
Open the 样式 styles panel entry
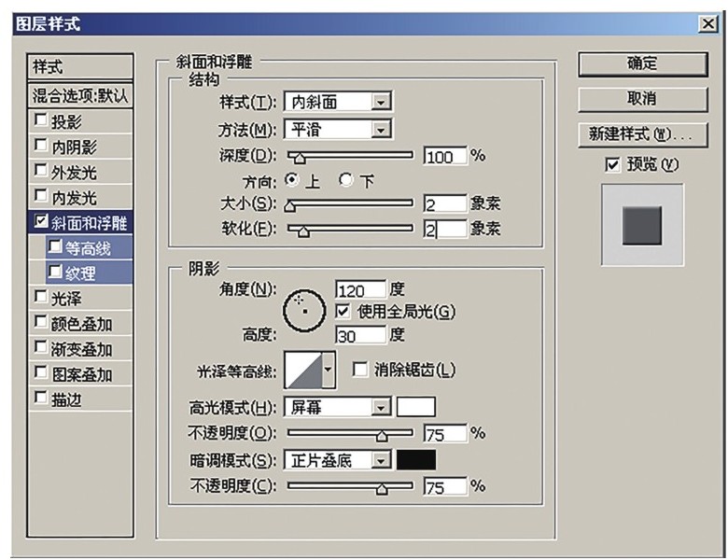pyautogui.click(x=80, y=66)
